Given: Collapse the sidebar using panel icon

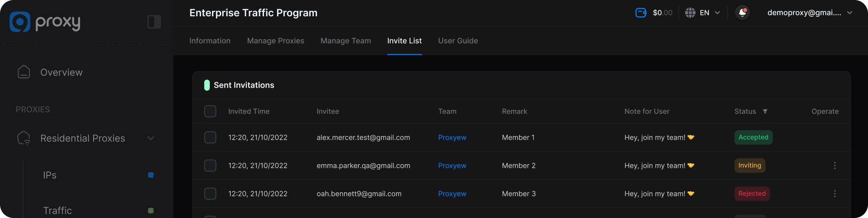Looking at the screenshot, I should tap(154, 22).
